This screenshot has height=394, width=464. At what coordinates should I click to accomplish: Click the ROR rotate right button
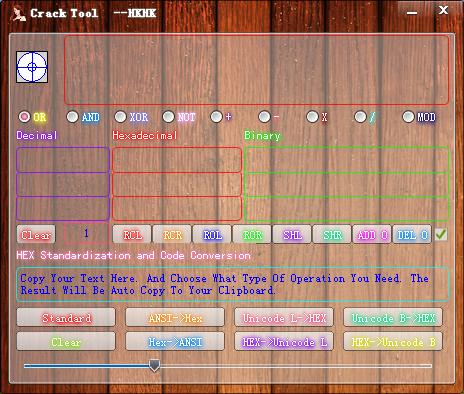pyautogui.click(x=252, y=235)
